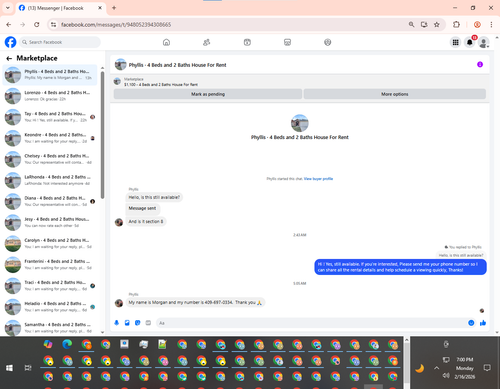Attach a photo using the image icon
This screenshot has height=389, width=500.
(x=127, y=323)
